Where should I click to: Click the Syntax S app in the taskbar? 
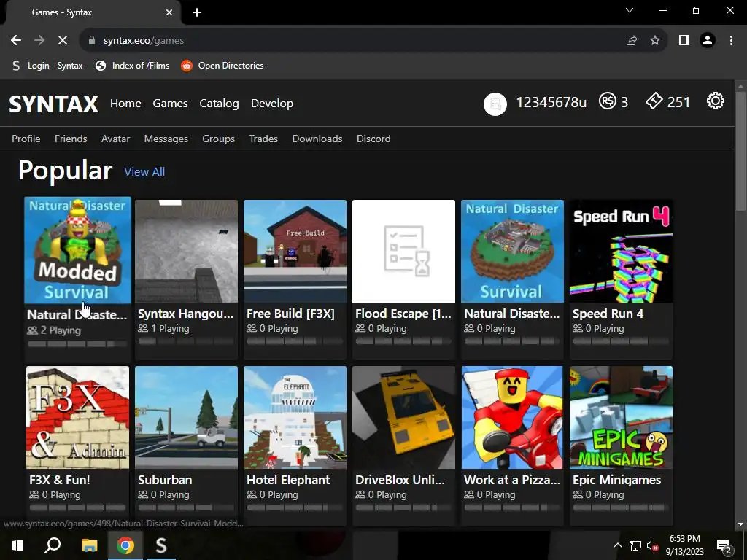pyautogui.click(x=161, y=545)
